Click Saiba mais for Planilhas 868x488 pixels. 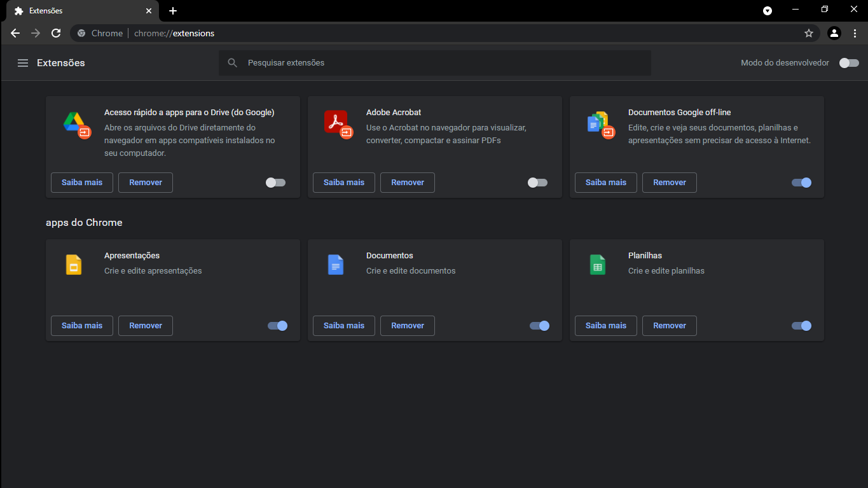point(606,326)
